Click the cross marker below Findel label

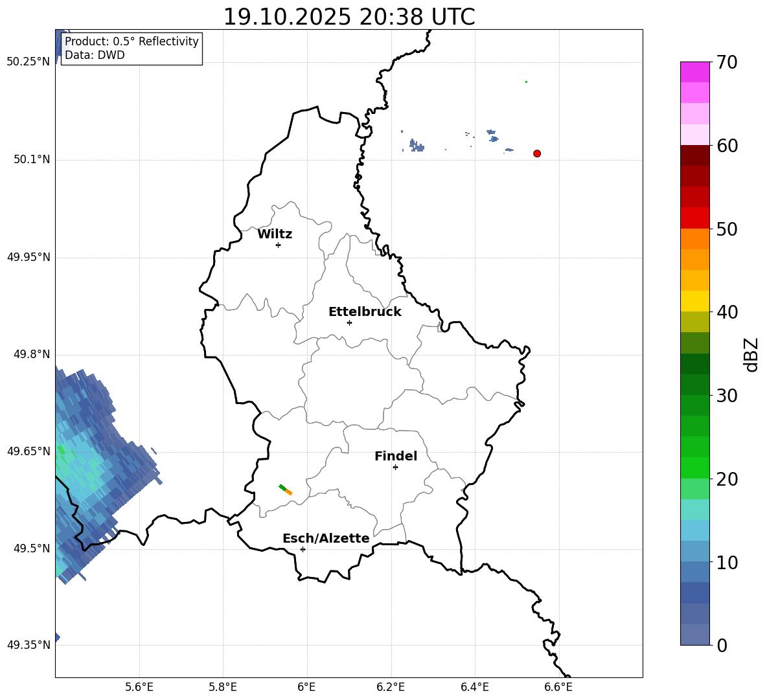tap(395, 468)
